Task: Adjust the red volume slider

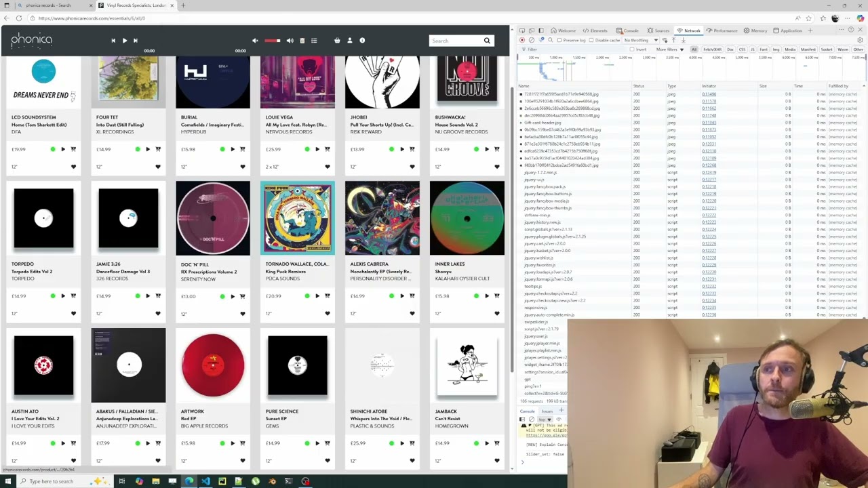Action: tap(273, 41)
